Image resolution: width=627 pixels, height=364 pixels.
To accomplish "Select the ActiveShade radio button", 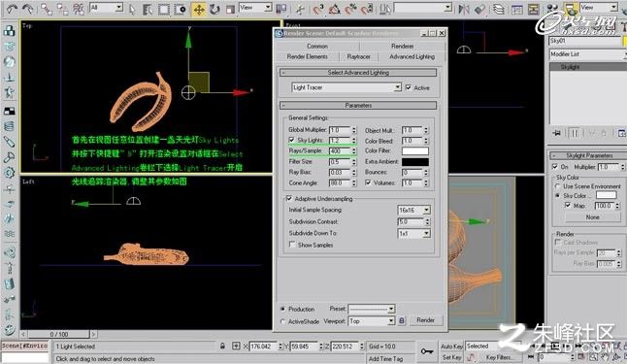I will click(x=283, y=321).
